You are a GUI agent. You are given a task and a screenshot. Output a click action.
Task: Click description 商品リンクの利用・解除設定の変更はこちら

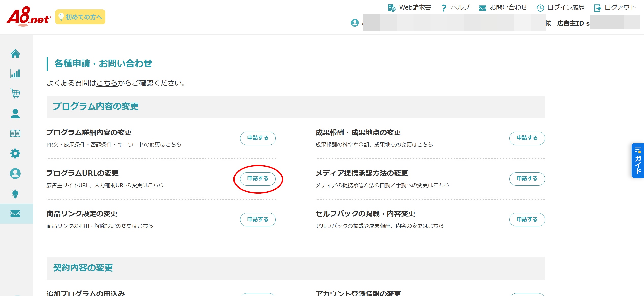pos(100,226)
